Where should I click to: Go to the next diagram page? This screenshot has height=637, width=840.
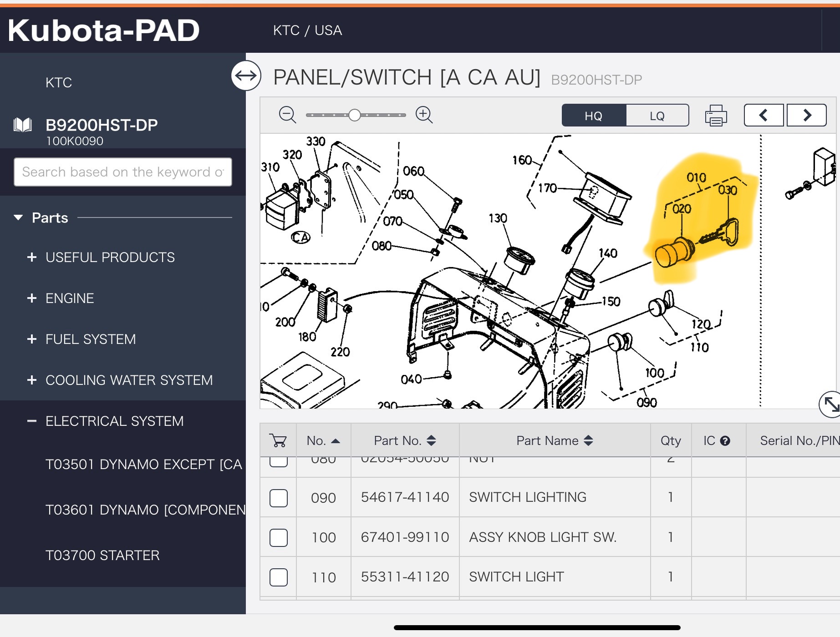(x=807, y=115)
